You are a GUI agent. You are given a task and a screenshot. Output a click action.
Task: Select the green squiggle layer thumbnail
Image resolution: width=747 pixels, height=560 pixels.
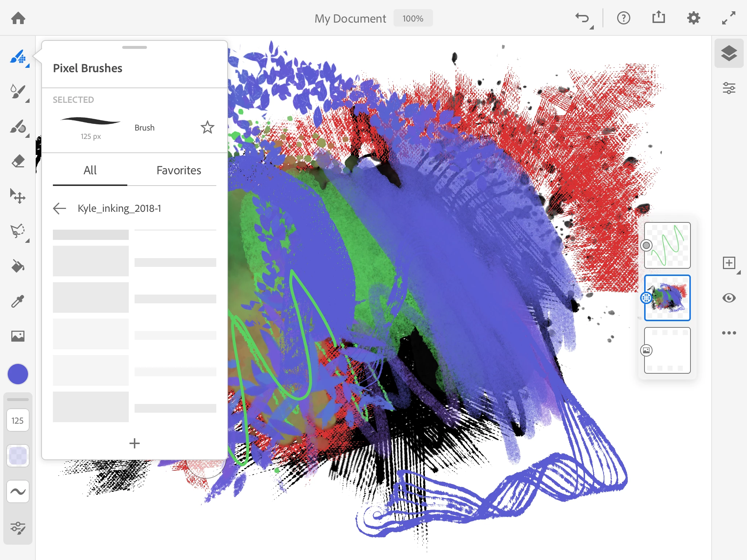click(667, 245)
